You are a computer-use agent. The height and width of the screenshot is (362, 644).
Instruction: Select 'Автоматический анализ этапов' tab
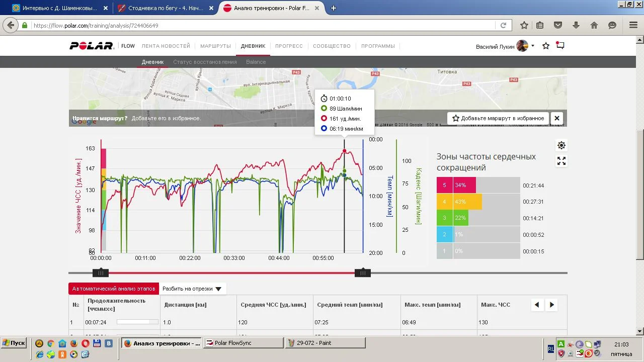114,289
